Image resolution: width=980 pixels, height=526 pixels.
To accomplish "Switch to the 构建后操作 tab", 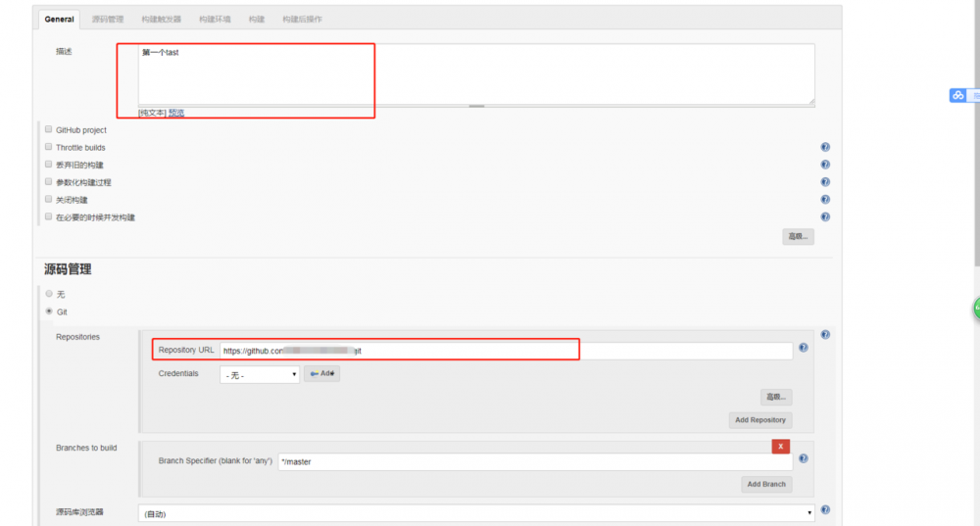I will click(x=303, y=20).
